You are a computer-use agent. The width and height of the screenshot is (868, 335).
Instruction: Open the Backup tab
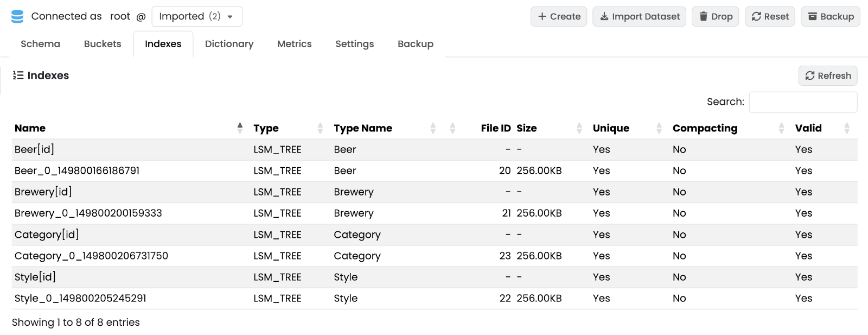coord(416,44)
